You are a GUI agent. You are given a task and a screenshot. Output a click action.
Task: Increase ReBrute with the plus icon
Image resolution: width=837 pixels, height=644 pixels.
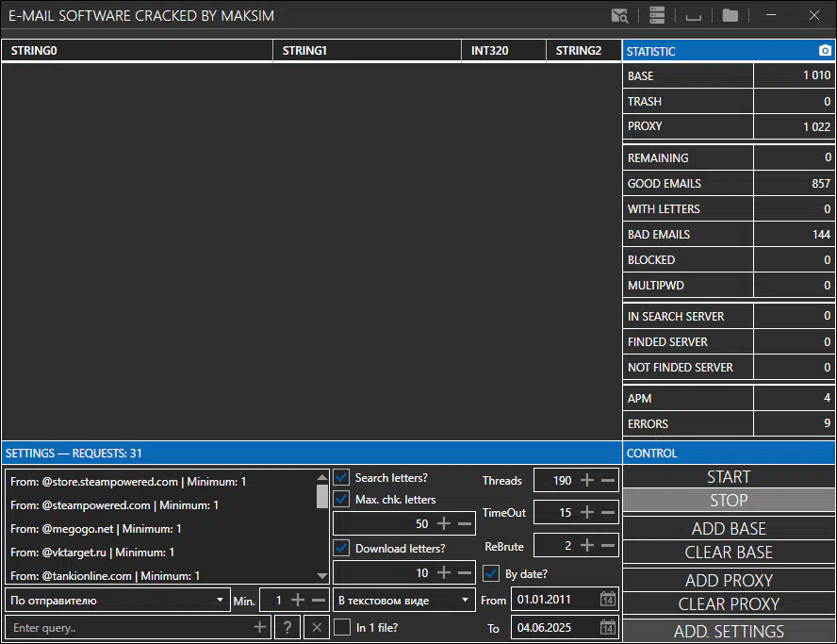(586, 545)
